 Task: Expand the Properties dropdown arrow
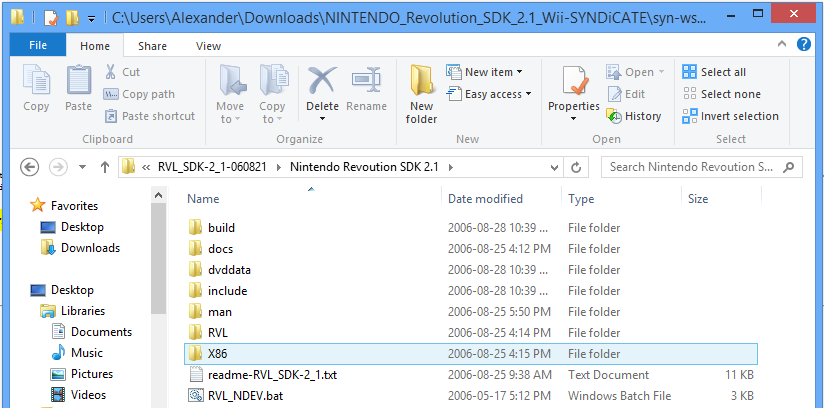[x=573, y=119]
